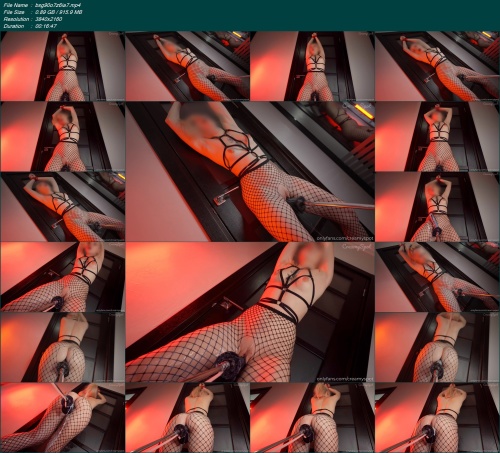Select the last preview frame in the first row
The image size is (500, 453).
tap(437, 66)
